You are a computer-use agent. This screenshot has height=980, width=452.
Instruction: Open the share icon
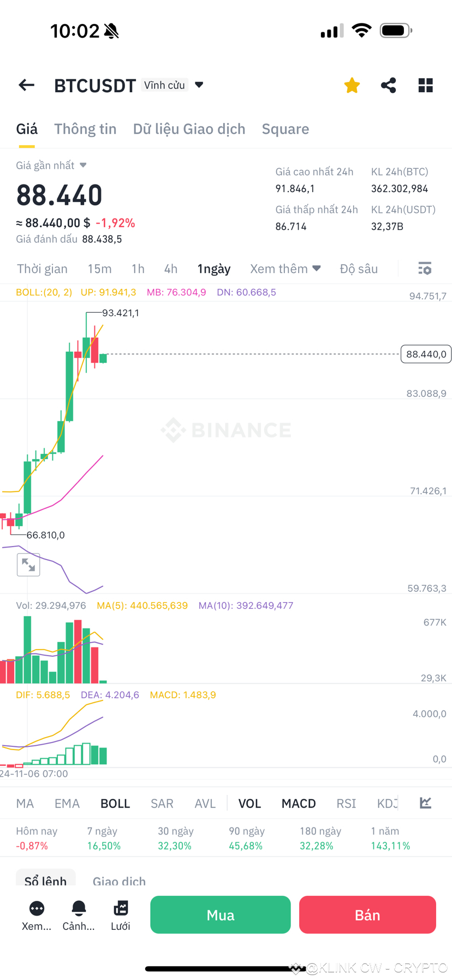[388, 85]
